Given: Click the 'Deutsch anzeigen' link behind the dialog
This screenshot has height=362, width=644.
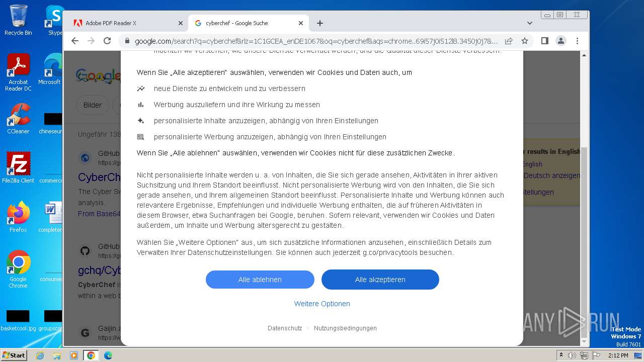Looking at the screenshot, I should (552, 176).
